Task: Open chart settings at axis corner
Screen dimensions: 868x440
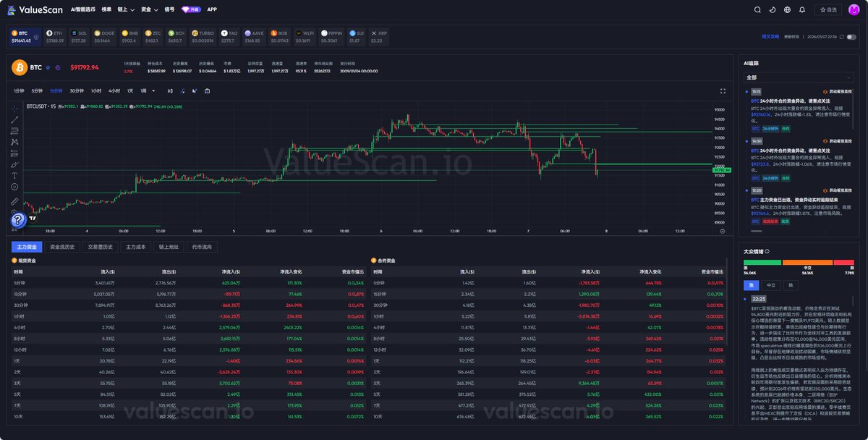Action: point(723,232)
